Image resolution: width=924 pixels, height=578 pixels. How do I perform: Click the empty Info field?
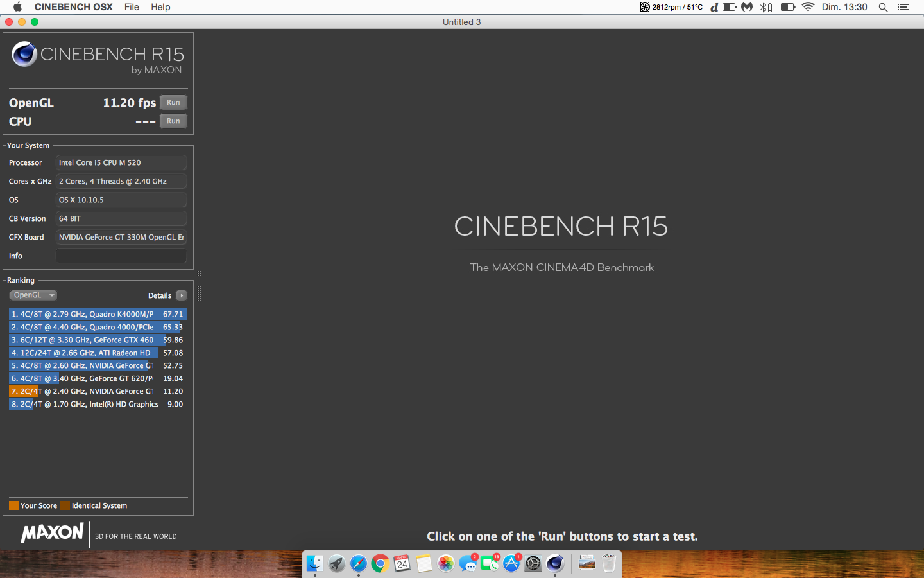121,256
